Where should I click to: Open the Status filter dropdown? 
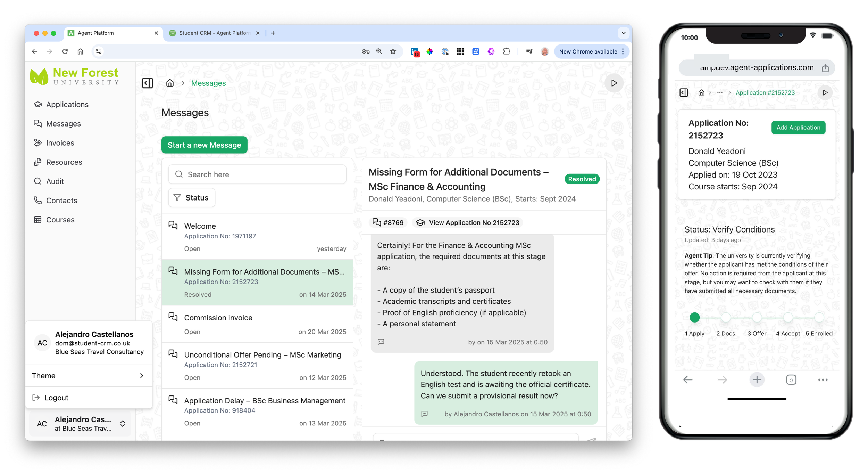[x=191, y=197]
